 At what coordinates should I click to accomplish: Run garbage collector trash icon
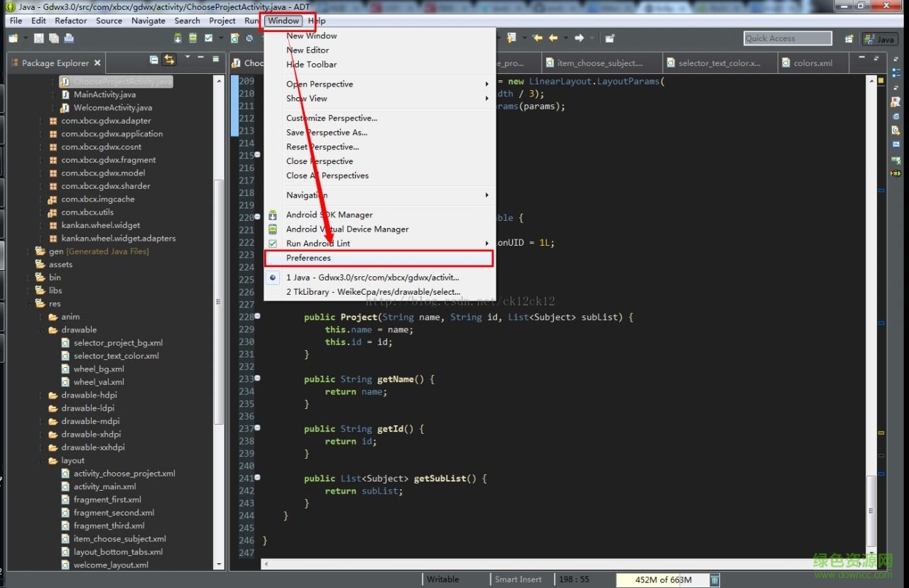[715, 580]
